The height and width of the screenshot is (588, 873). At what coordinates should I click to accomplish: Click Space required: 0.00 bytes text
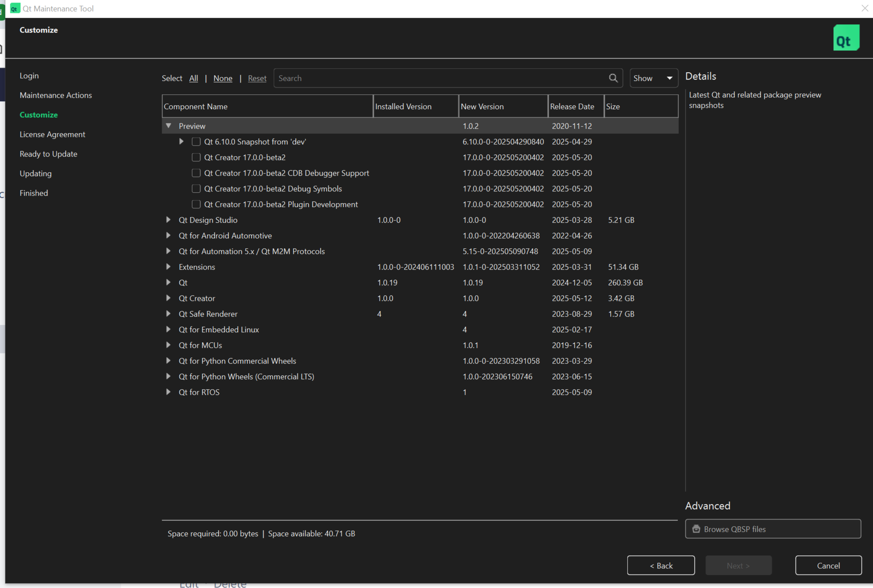click(x=213, y=534)
